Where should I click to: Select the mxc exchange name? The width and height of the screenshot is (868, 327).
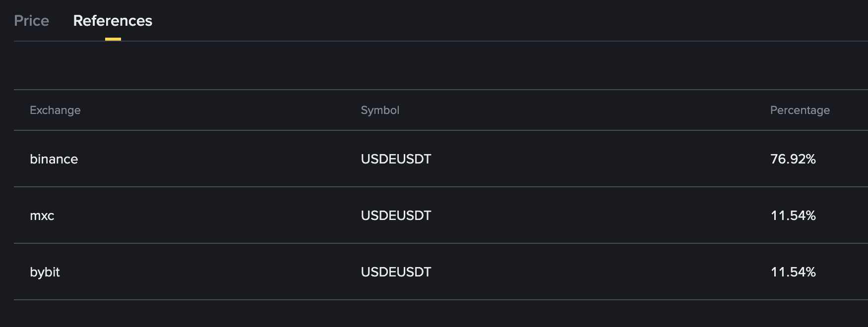(42, 216)
